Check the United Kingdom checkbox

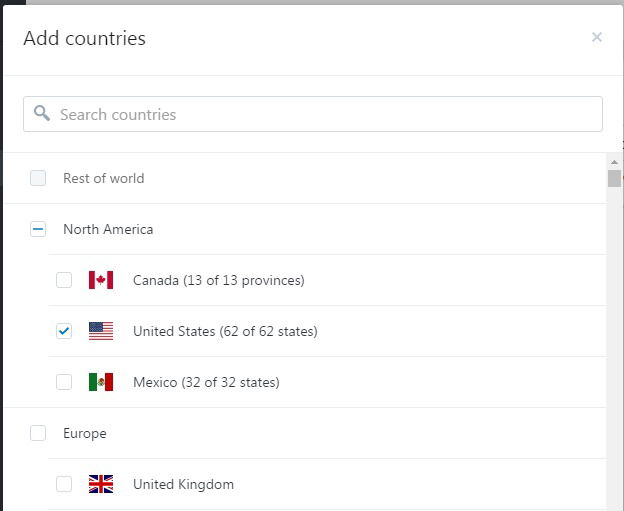64,484
